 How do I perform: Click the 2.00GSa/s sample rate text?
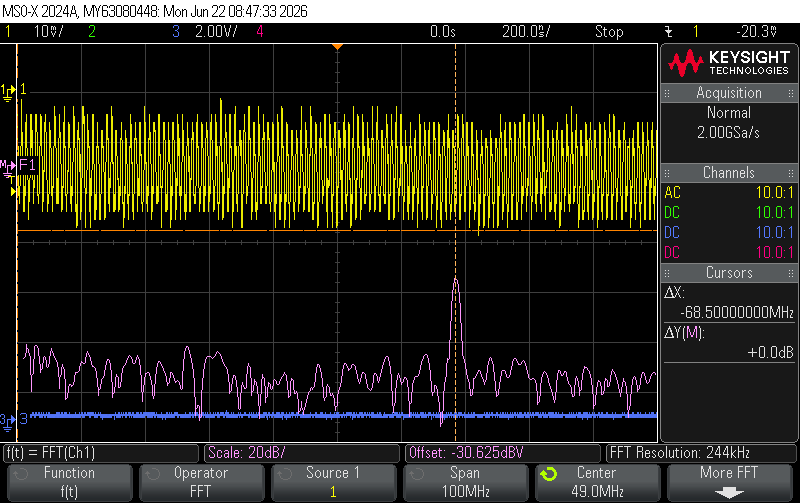click(729, 133)
